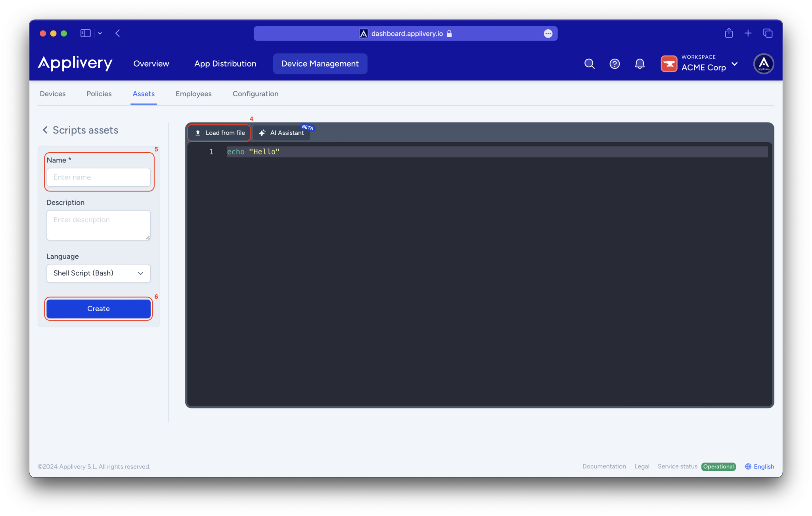Change language via the English globe icon
Image resolution: width=812 pixels, height=516 pixels.
click(748, 466)
